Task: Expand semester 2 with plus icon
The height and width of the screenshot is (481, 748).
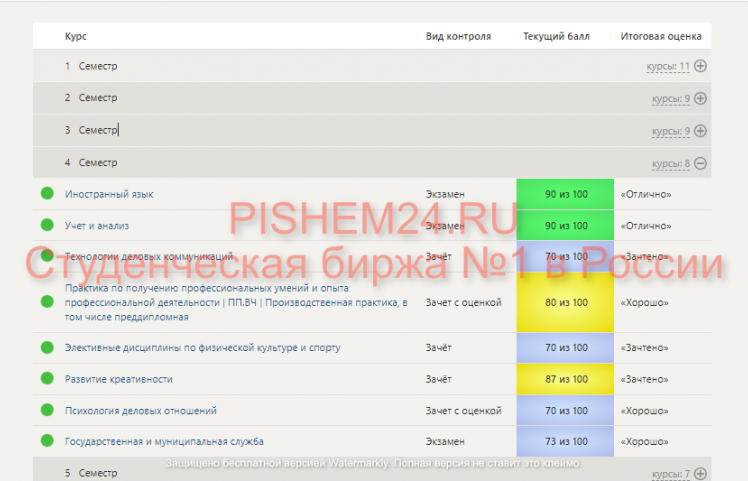Action: (x=700, y=99)
